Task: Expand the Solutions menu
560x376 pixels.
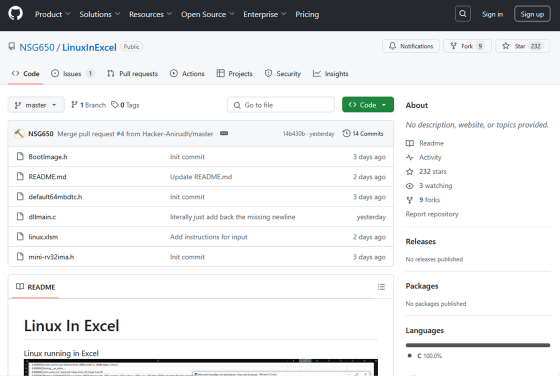Action: (x=99, y=14)
